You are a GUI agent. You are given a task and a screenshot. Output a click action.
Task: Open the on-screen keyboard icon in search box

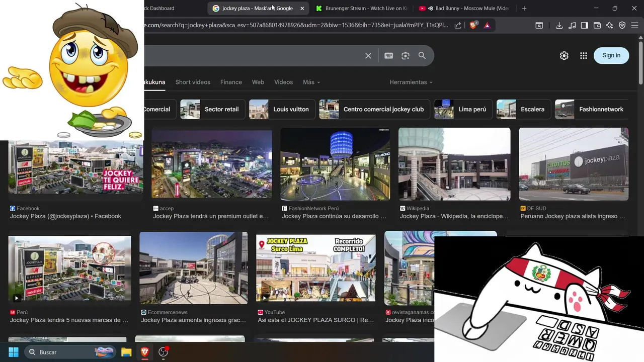pos(388,56)
